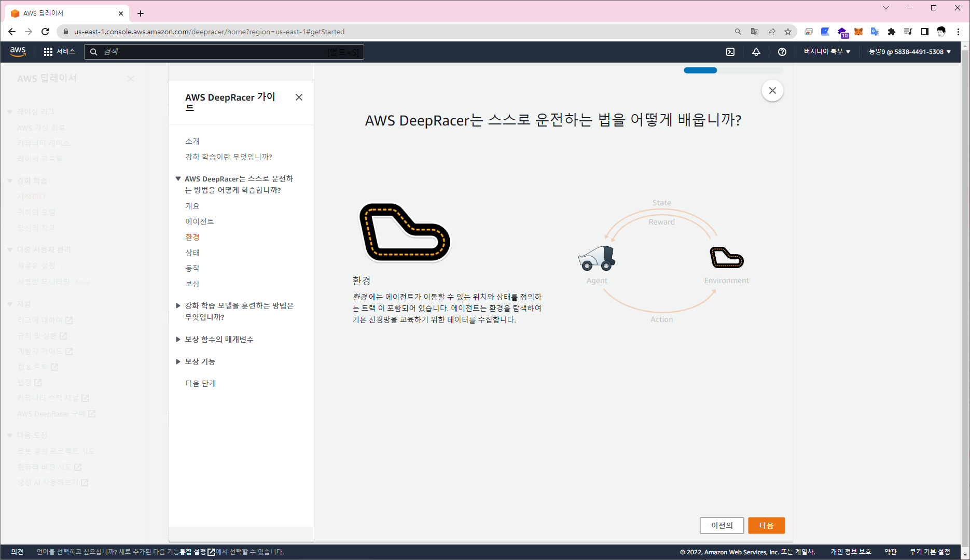
Task: Open the Chrome three-dot menu
Action: click(x=959, y=32)
